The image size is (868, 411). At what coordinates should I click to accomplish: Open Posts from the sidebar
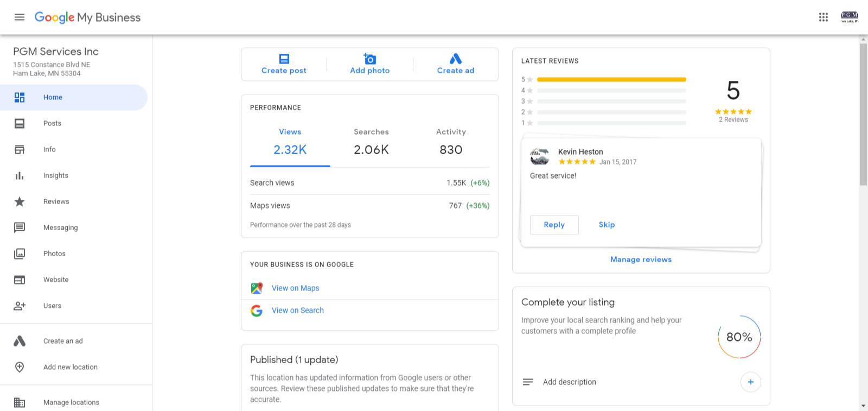[x=52, y=123]
